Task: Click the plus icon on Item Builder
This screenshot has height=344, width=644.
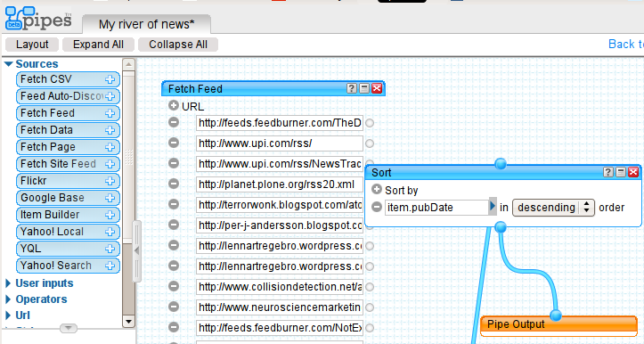Action: [x=110, y=215]
